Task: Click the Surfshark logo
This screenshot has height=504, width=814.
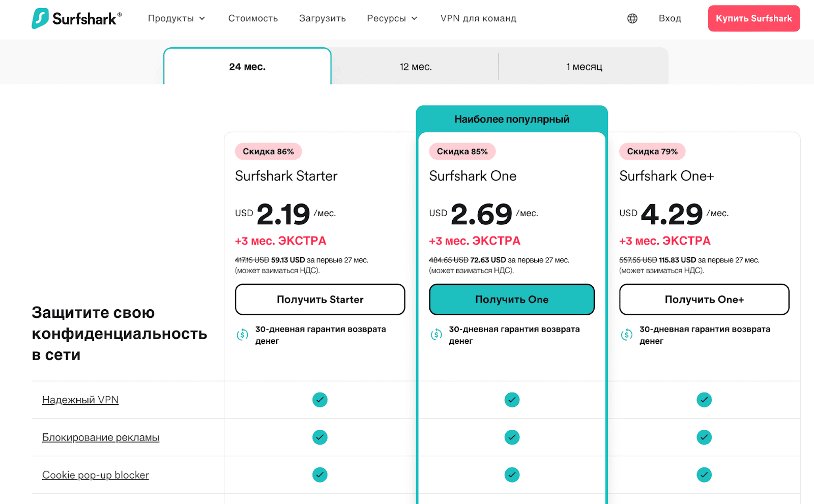Action: (x=76, y=18)
